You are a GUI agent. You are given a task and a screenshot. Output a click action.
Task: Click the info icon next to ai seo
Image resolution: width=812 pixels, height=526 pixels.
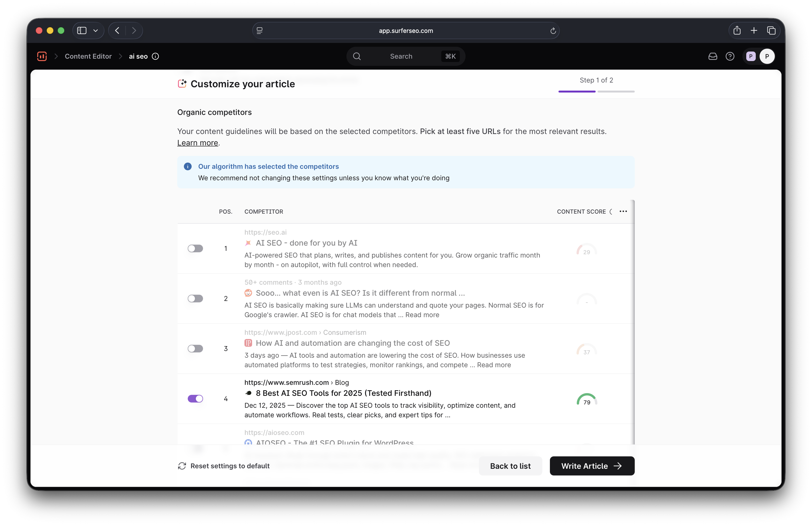click(x=155, y=56)
